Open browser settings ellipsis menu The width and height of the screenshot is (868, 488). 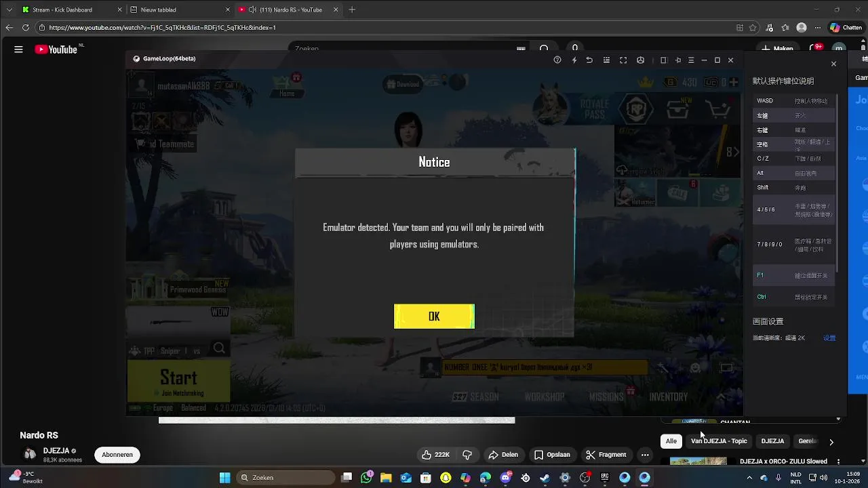(818, 28)
